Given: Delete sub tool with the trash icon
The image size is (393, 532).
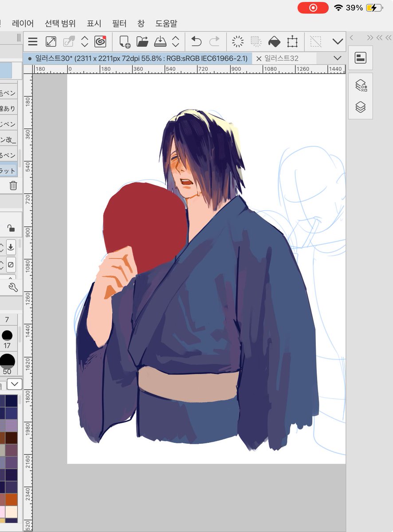Looking at the screenshot, I should 13,186.
